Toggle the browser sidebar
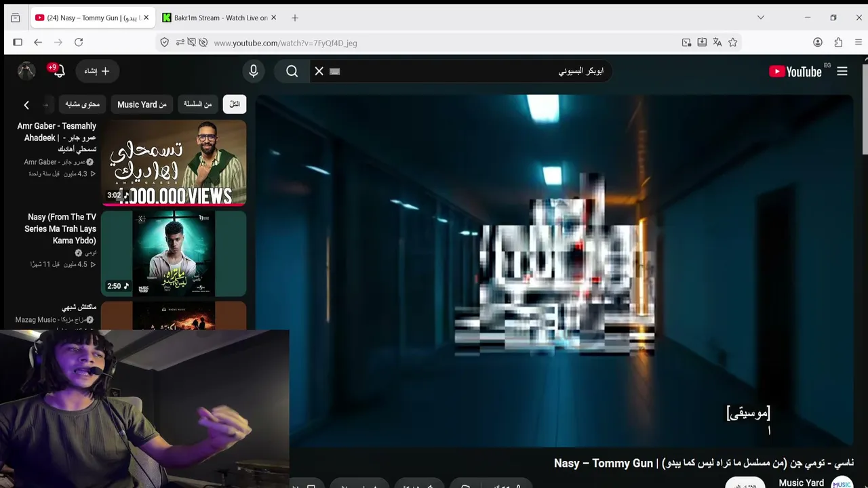 (x=18, y=42)
